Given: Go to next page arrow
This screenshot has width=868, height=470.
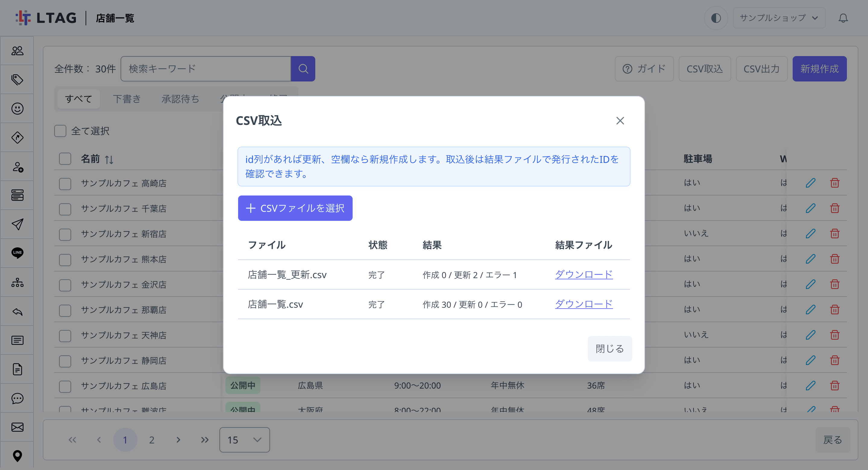Looking at the screenshot, I should point(178,440).
